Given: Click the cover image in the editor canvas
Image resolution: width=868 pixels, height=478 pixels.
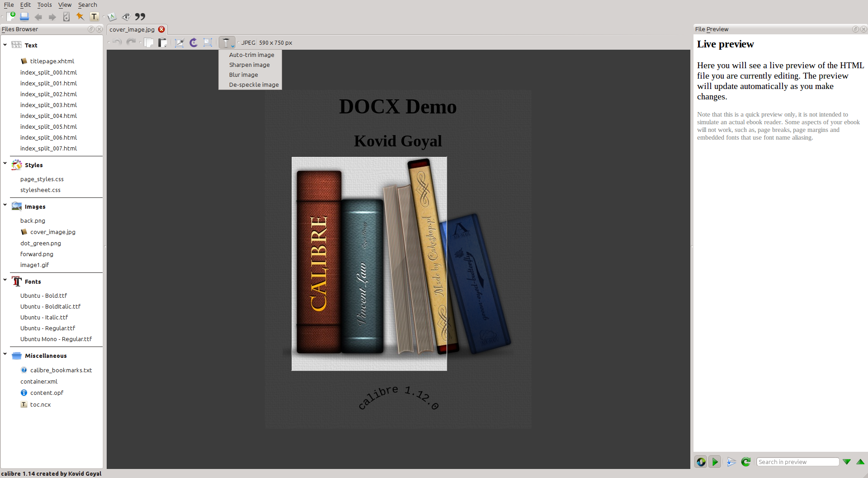Looking at the screenshot, I should (x=398, y=259).
